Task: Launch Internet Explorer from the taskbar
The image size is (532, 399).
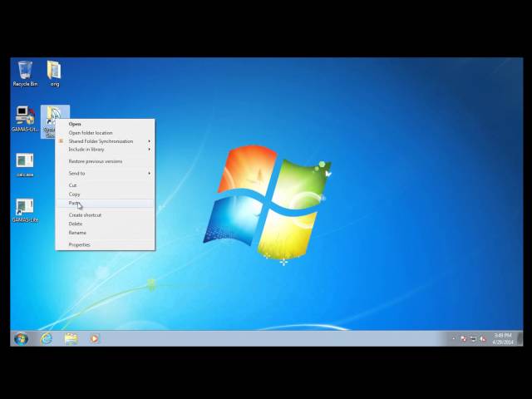Action: [x=47, y=338]
